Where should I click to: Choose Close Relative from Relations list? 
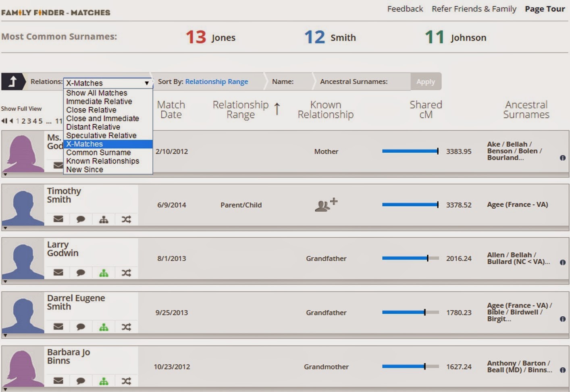tap(108, 110)
